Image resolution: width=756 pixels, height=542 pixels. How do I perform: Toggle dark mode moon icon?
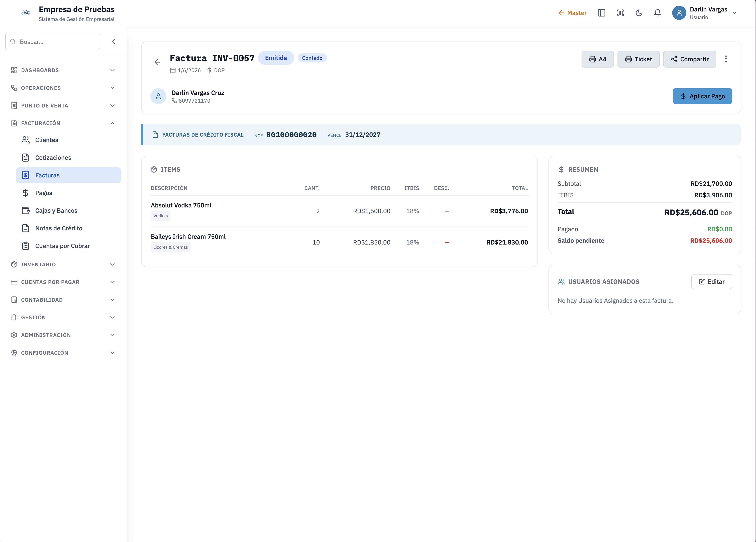(639, 13)
